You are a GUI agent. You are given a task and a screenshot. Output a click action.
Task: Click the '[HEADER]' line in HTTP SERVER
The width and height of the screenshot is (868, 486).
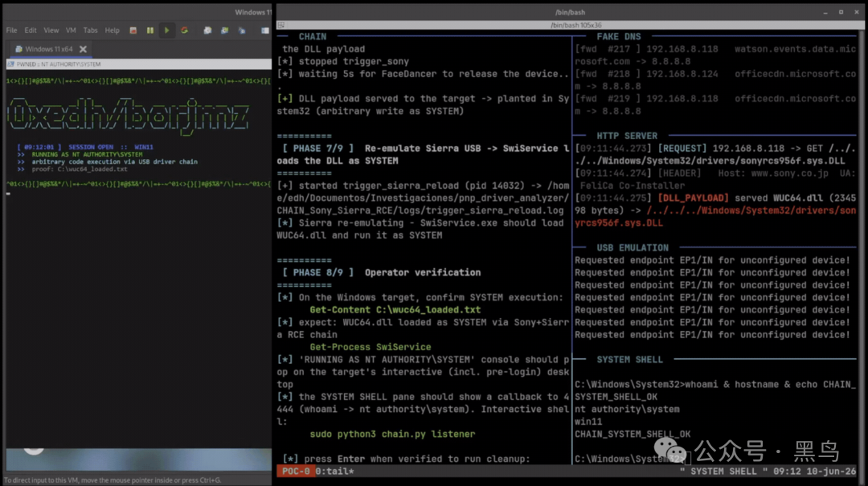pyautogui.click(x=715, y=179)
